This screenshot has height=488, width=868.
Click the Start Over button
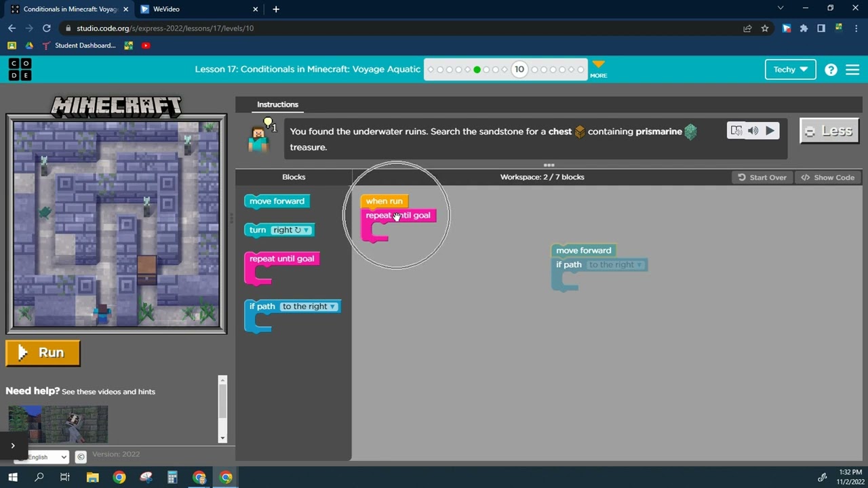pos(762,178)
